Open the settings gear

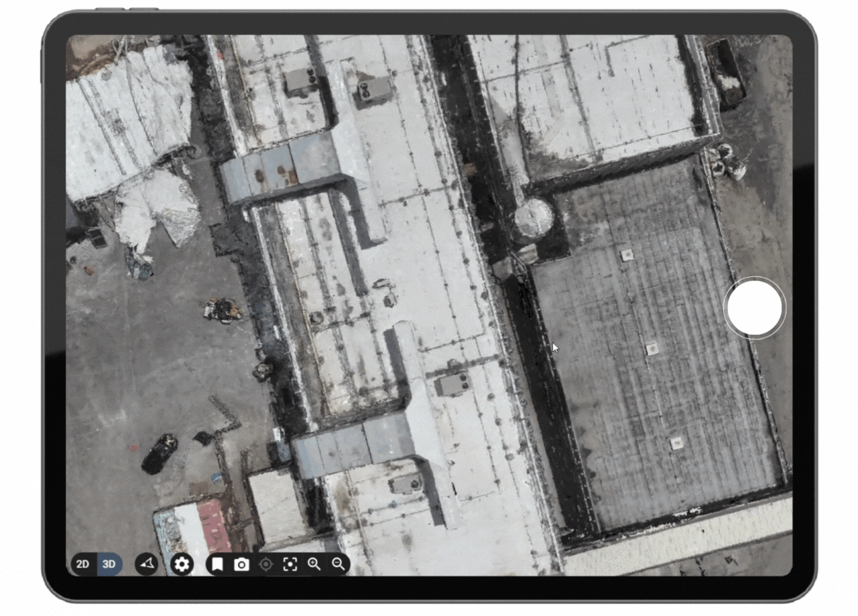pos(182,564)
